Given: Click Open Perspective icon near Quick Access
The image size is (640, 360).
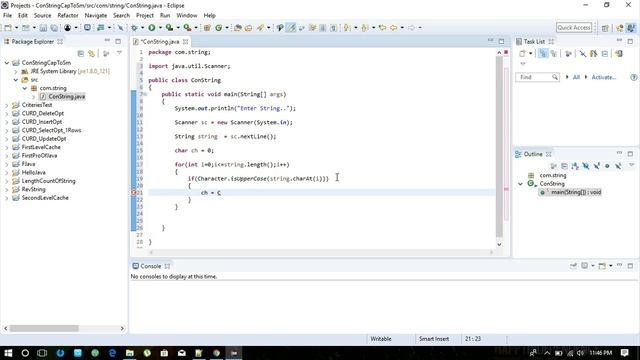Looking at the screenshot, I should tap(605, 28).
